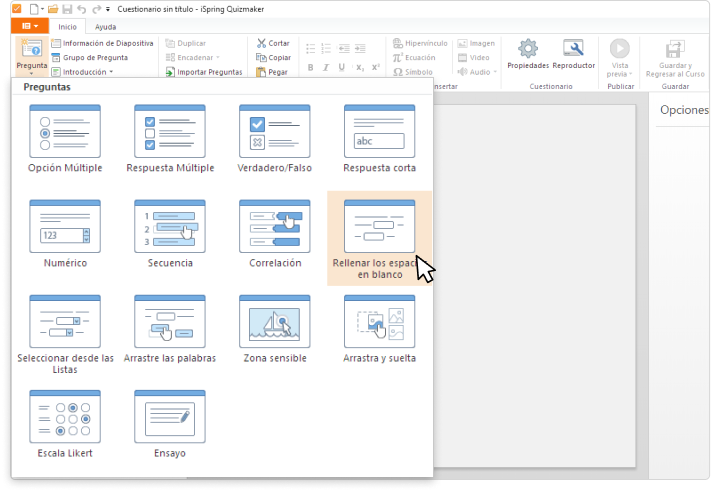Insert a Video
The image size is (711, 491).
(473, 58)
